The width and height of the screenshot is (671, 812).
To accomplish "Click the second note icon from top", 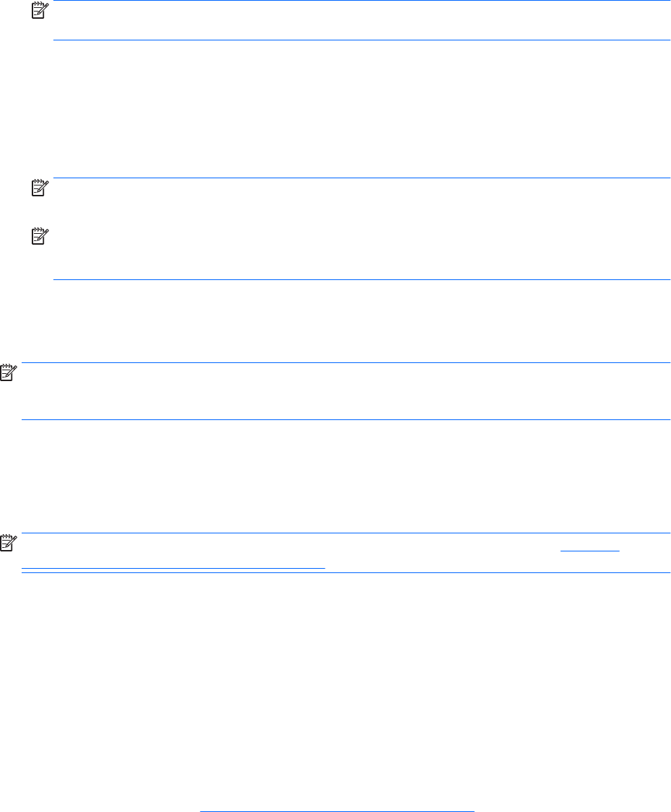I will pos(38,188).
